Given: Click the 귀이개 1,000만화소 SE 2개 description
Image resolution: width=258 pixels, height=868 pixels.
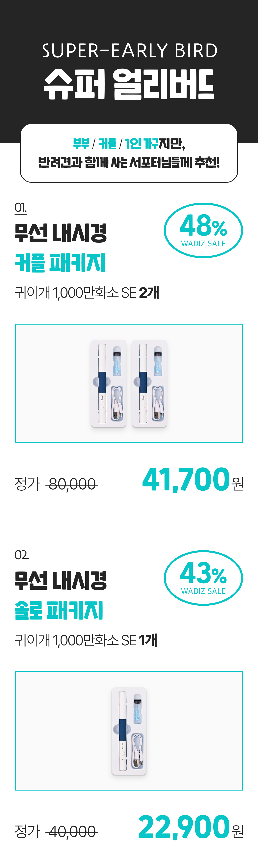Looking at the screenshot, I should click(87, 292).
